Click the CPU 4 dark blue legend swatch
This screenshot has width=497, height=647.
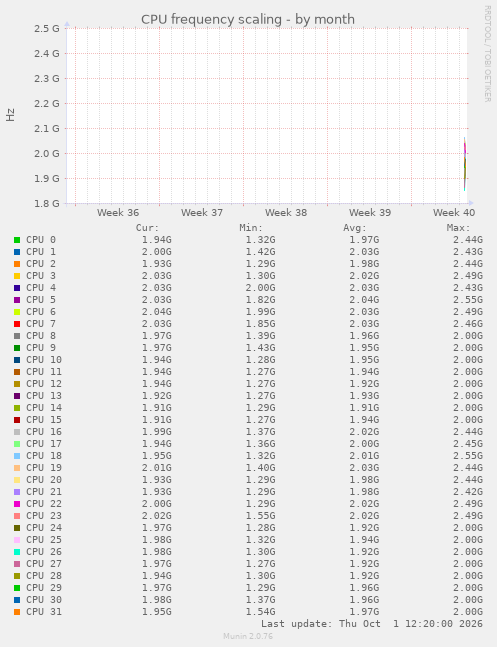coord(17,288)
